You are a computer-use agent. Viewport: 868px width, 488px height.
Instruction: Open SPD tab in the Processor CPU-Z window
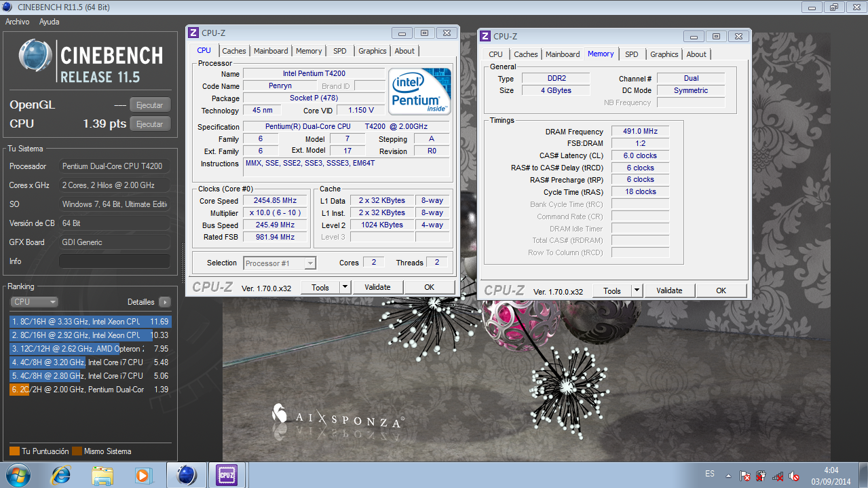click(340, 51)
